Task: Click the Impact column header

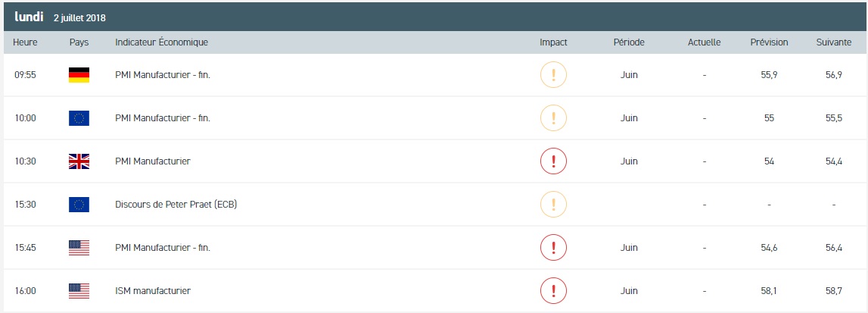Action: (x=553, y=42)
